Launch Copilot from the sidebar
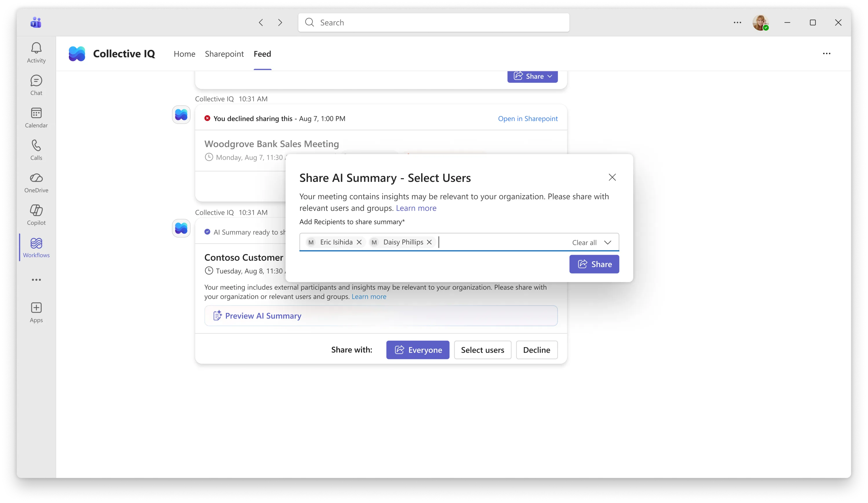Viewport: 868px width, 503px height. pos(36,215)
